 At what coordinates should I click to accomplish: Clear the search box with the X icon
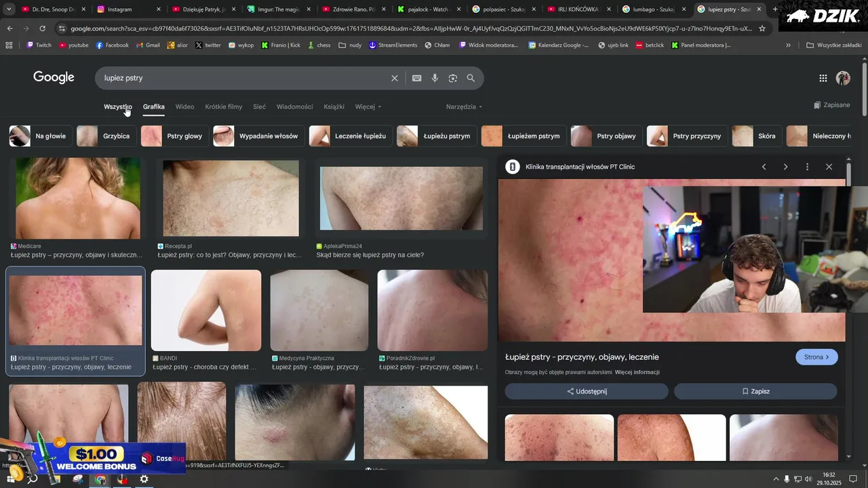(x=395, y=78)
